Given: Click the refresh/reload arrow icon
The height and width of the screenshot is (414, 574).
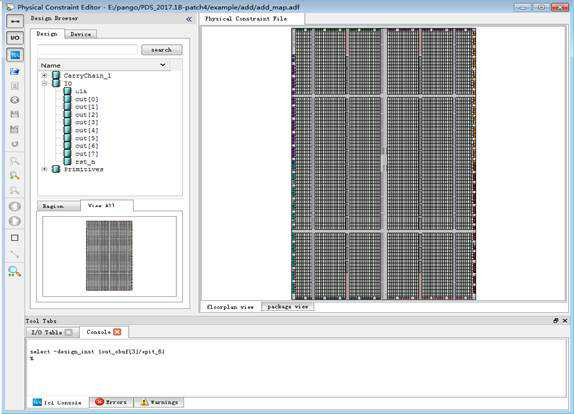Looking at the screenshot, I should (x=15, y=143).
